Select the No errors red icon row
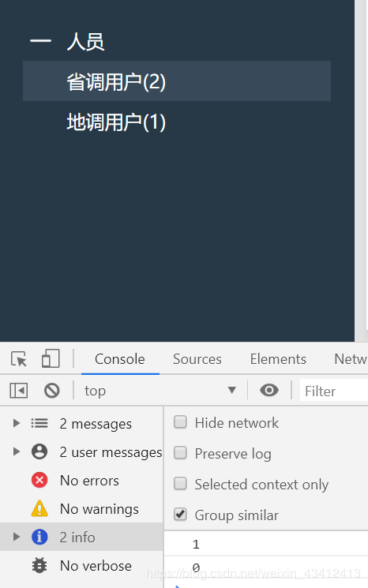 click(82, 481)
